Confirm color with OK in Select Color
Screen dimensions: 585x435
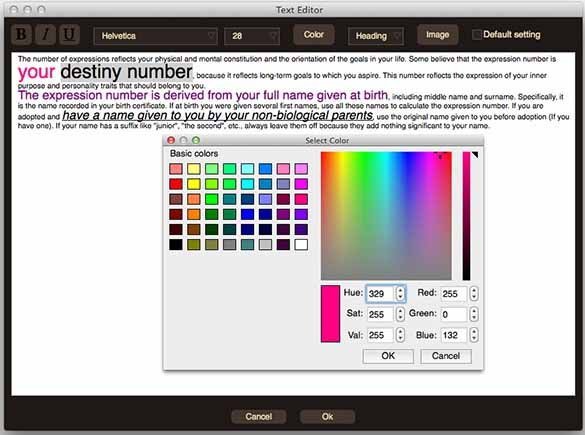388,356
